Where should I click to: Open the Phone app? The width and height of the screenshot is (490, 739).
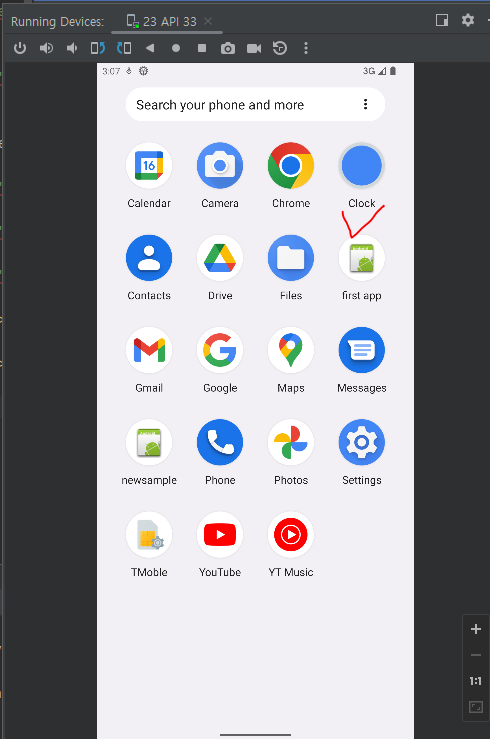pyautogui.click(x=220, y=442)
